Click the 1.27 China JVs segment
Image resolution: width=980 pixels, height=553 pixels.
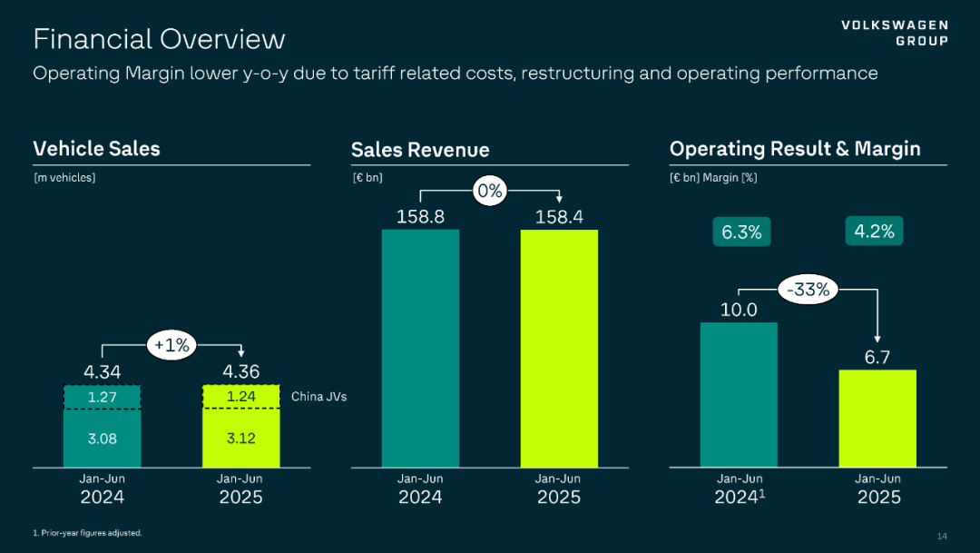coord(103,397)
